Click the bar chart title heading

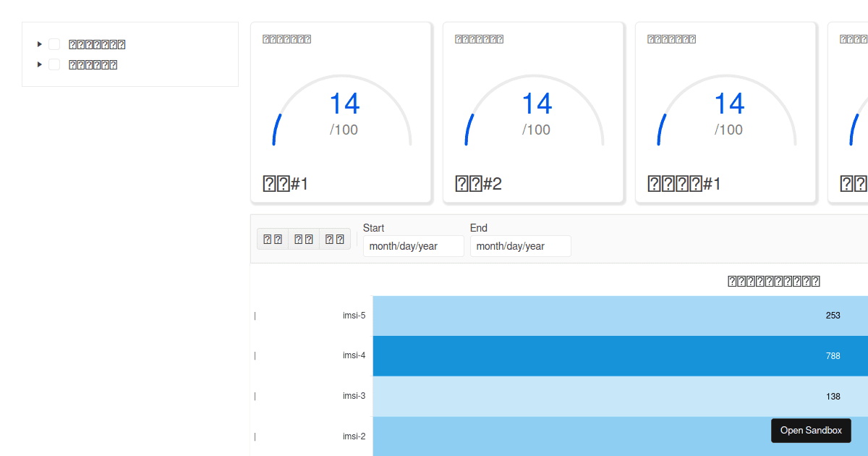773,281
